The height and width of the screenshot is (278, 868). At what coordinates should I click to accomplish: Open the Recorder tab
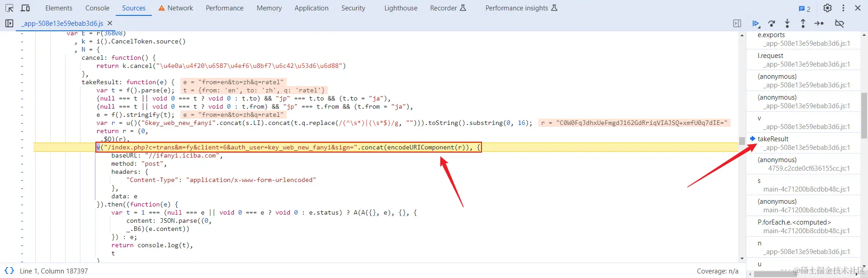point(448,8)
